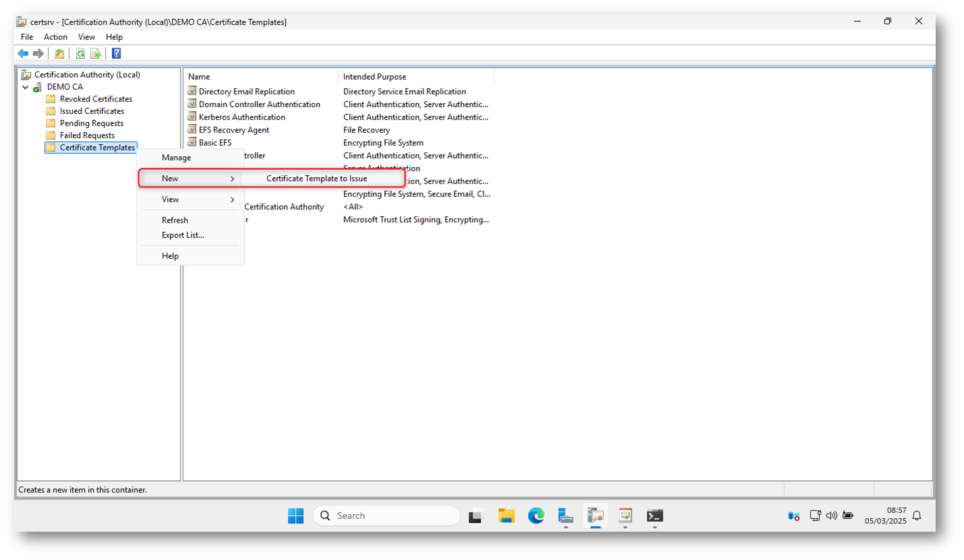
Task: Select the Pending Requests tree label
Action: point(92,123)
